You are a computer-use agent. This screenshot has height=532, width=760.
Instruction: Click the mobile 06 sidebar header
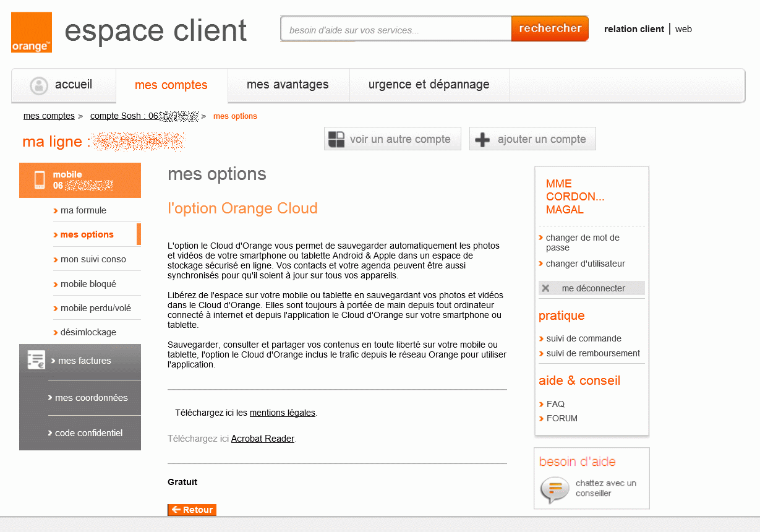[x=80, y=180]
